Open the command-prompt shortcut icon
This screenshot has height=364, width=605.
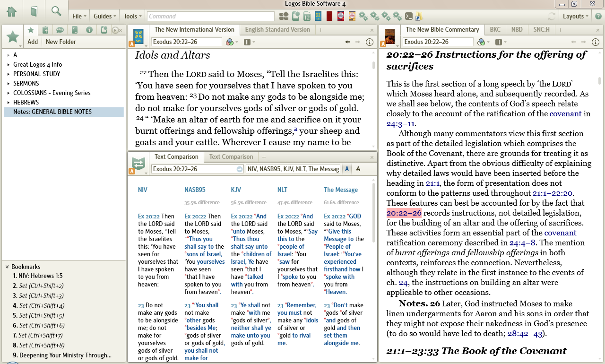coord(409,16)
